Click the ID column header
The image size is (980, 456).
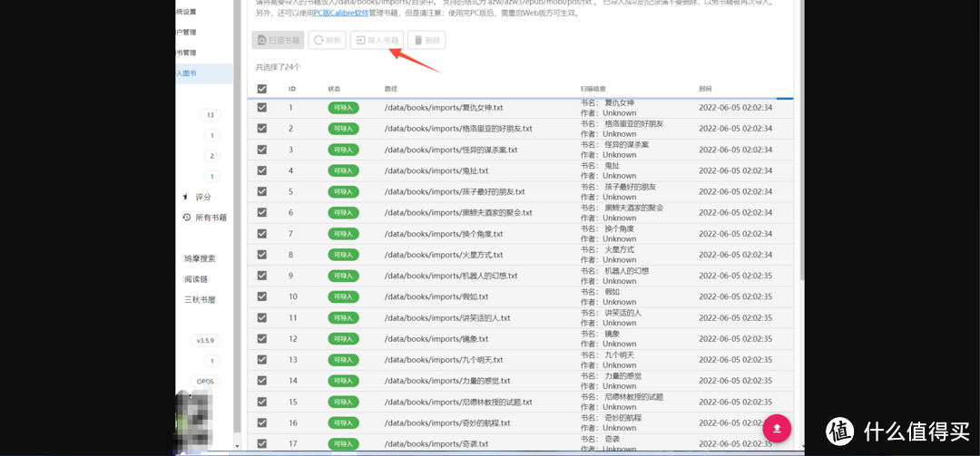292,89
